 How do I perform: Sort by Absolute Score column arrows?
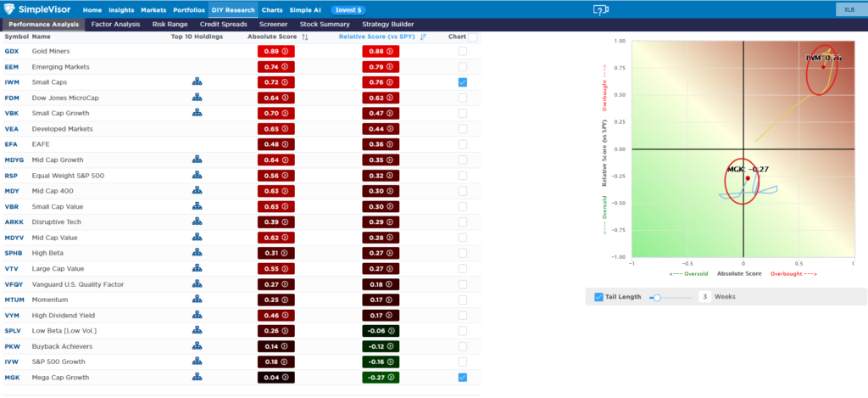pyautogui.click(x=305, y=37)
